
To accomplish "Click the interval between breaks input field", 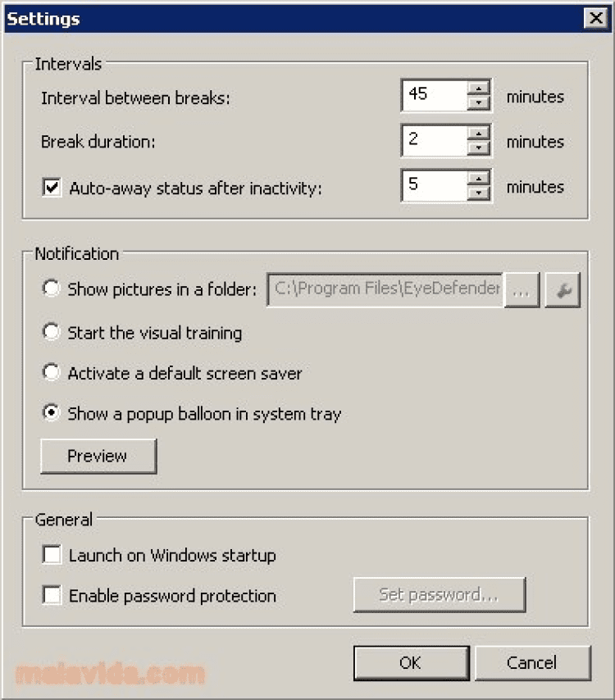I will click(434, 95).
